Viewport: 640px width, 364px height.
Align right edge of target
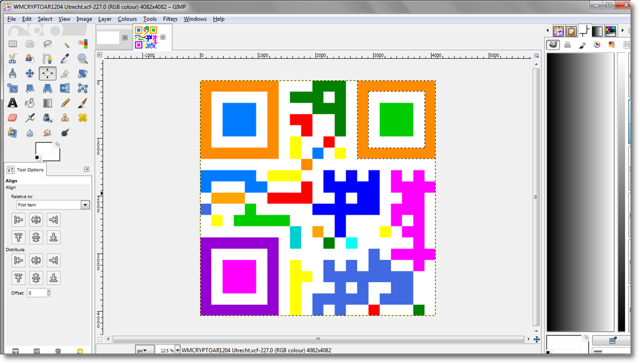click(53, 220)
